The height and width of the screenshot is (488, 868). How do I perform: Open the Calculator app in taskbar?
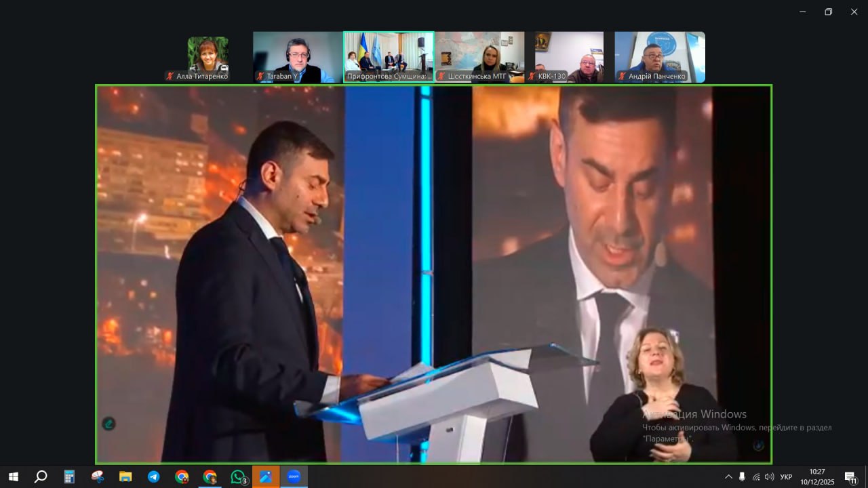(x=69, y=476)
